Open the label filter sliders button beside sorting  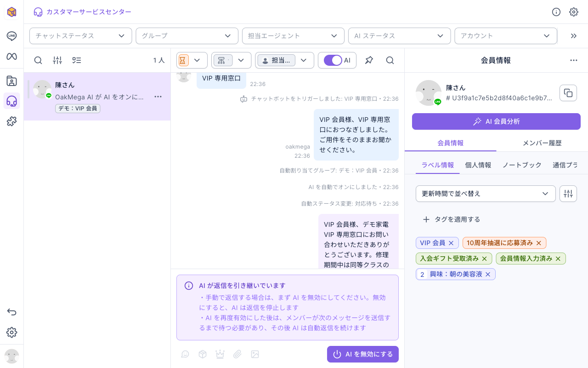point(568,194)
